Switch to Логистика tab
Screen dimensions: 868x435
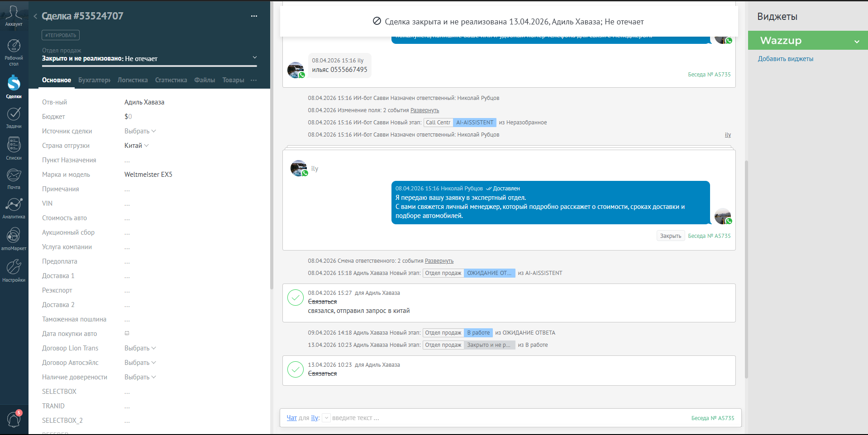[x=133, y=80]
